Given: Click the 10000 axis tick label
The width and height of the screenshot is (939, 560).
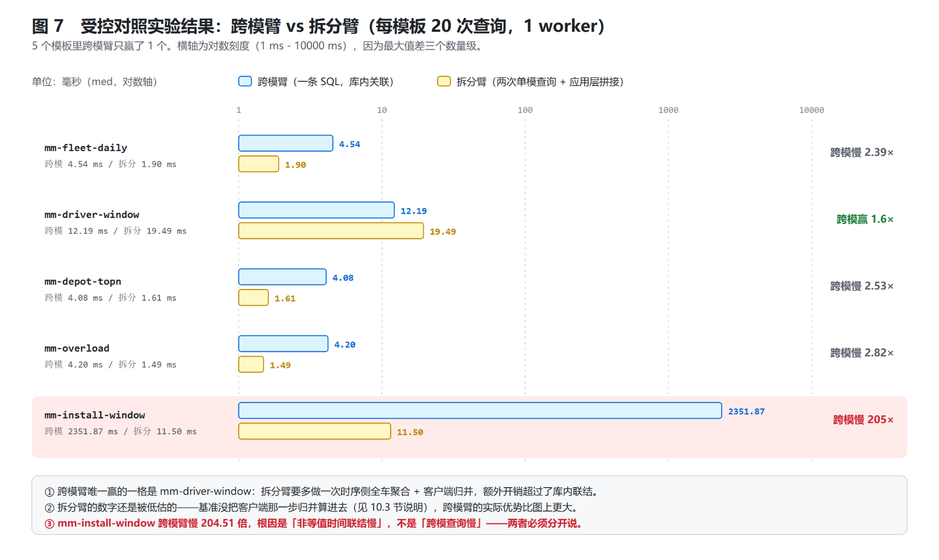Looking at the screenshot, I should coord(811,110).
